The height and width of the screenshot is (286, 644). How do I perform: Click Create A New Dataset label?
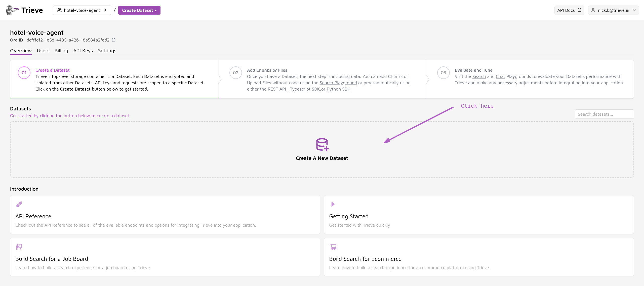click(322, 158)
